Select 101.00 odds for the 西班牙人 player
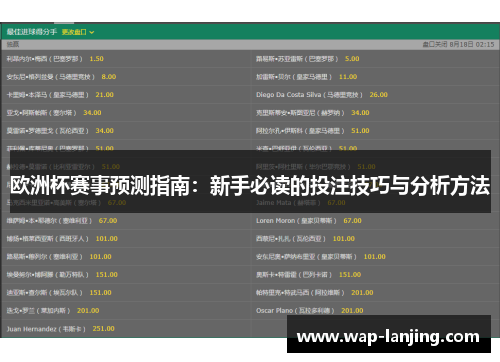Screen dimensions: 500x362 [106, 239]
